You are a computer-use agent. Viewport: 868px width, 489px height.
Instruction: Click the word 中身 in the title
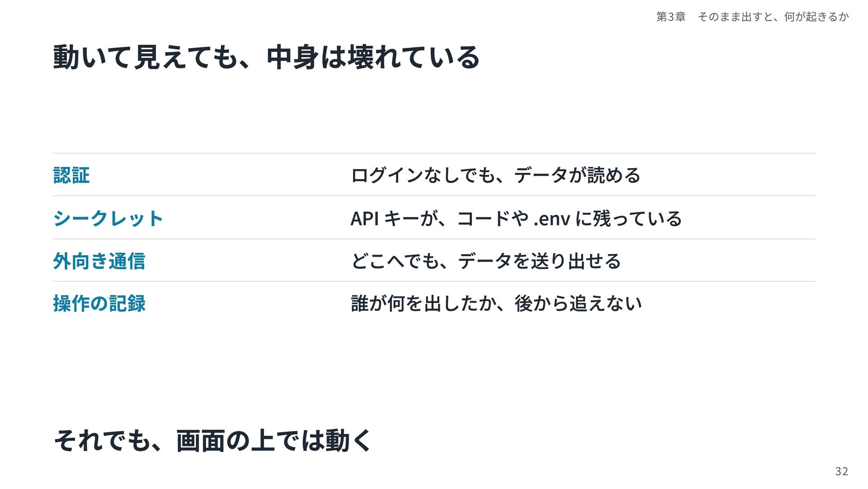point(293,57)
